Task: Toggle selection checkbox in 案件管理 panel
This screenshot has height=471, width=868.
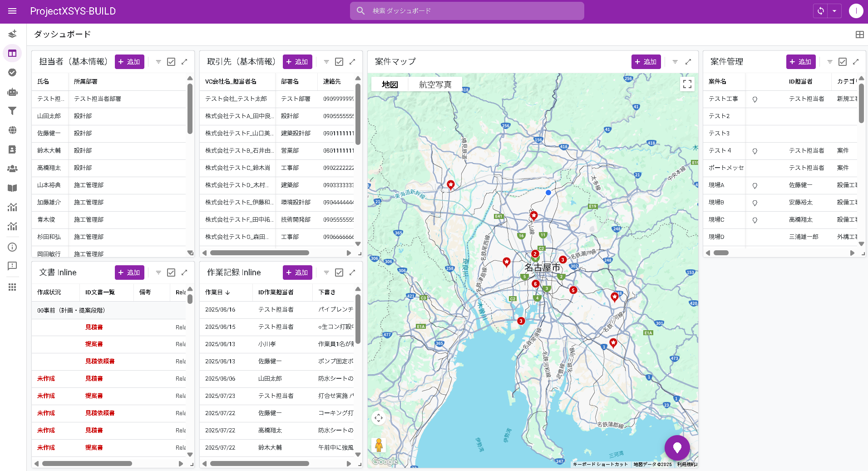Action: [x=843, y=62]
